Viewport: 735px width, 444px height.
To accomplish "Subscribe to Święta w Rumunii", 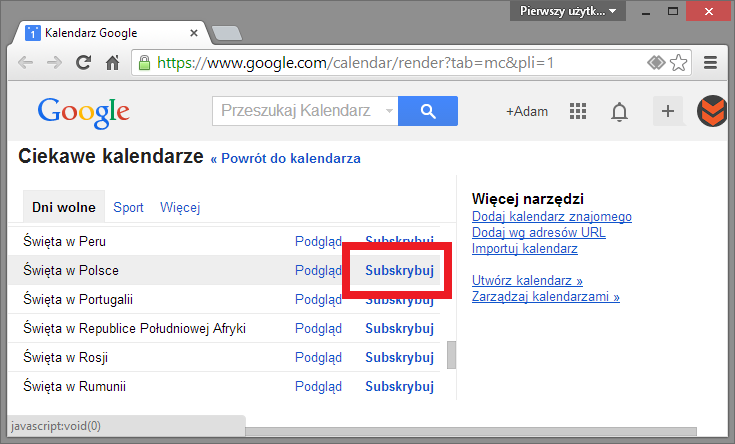I will tap(399, 387).
